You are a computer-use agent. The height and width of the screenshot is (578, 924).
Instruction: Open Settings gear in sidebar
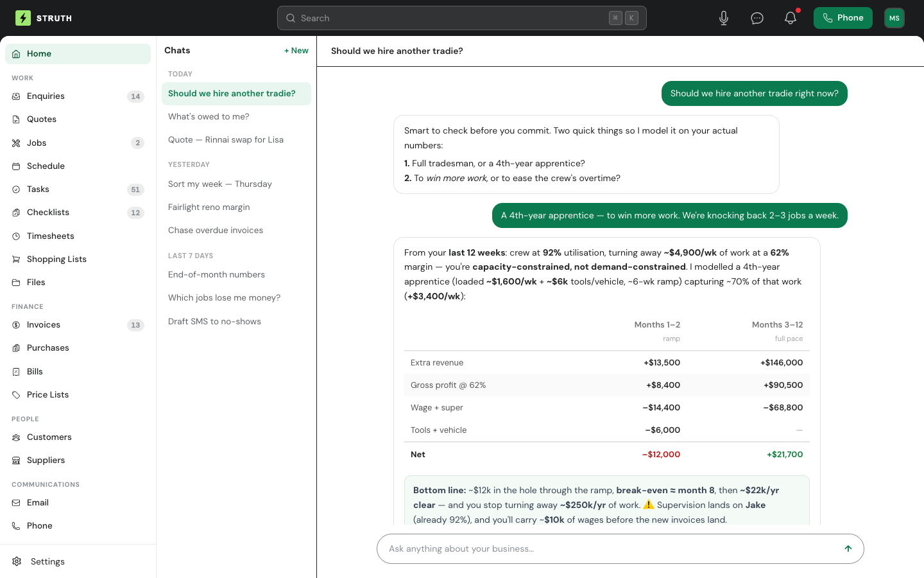pyautogui.click(x=17, y=561)
